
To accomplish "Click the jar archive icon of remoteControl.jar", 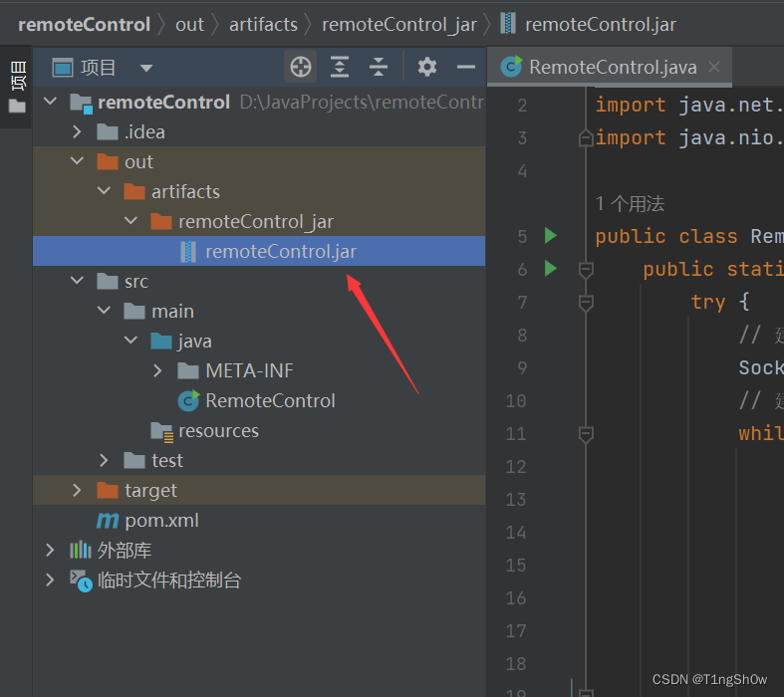I will pos(188,251).
